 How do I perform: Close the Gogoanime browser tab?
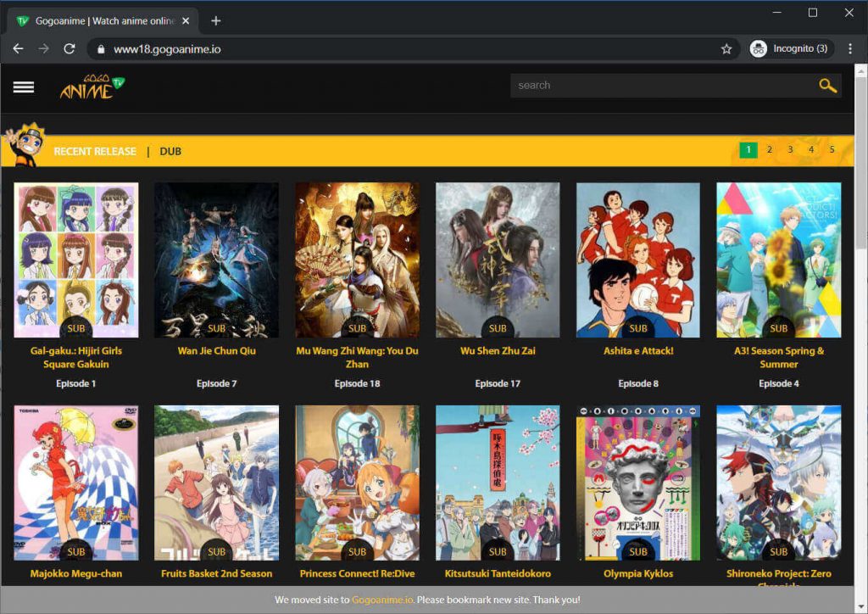point(186,21)
